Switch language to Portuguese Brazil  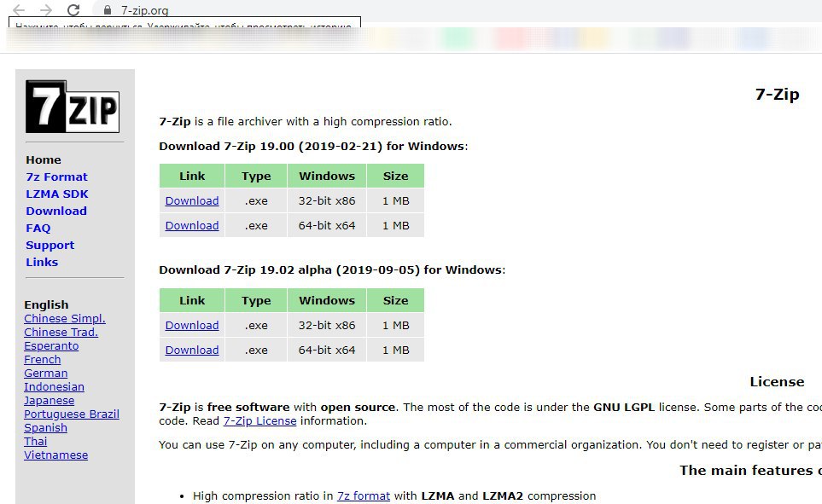[x=72, y=414]
